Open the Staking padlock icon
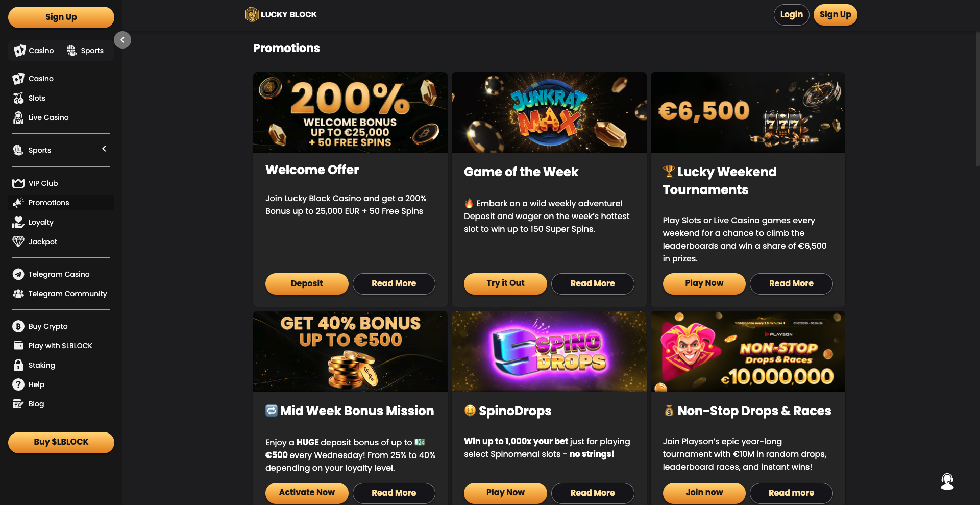 [x=18, y=365]
